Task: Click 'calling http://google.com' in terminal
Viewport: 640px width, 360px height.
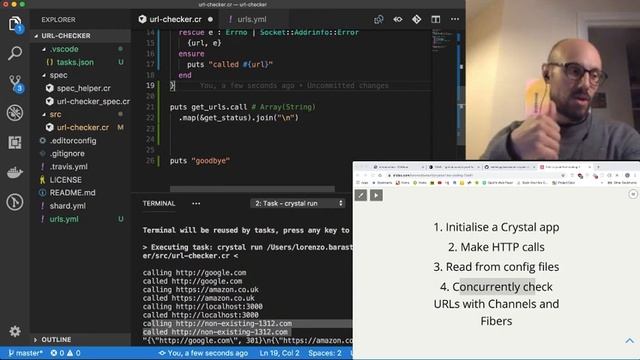Action: point(194,272)
